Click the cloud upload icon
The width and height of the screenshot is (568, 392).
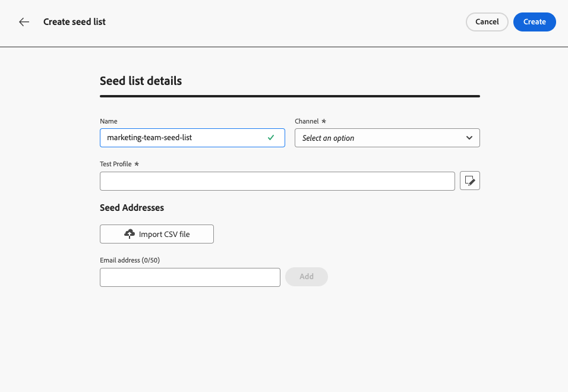tap(130, 234)
